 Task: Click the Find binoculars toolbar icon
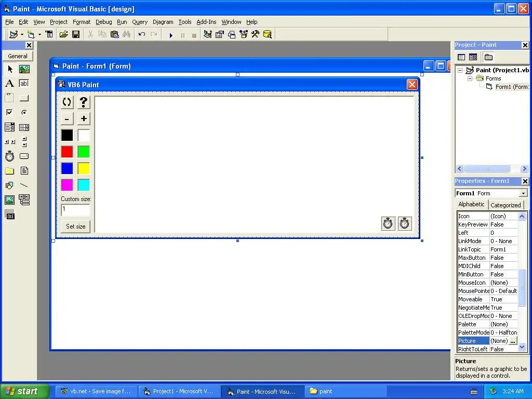click(x=127, y=34)
